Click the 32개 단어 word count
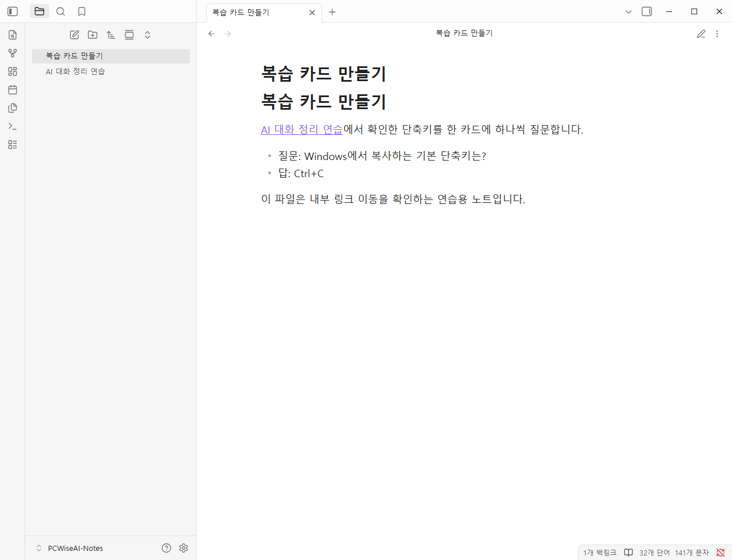This screenshot has width=732, height=560. 654,553
